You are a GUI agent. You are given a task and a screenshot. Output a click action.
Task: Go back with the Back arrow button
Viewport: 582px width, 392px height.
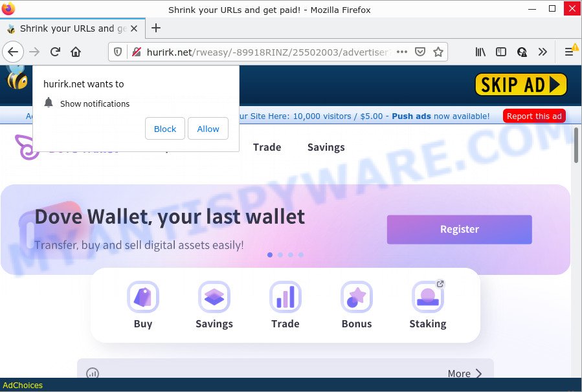click(x=13, y=52)
